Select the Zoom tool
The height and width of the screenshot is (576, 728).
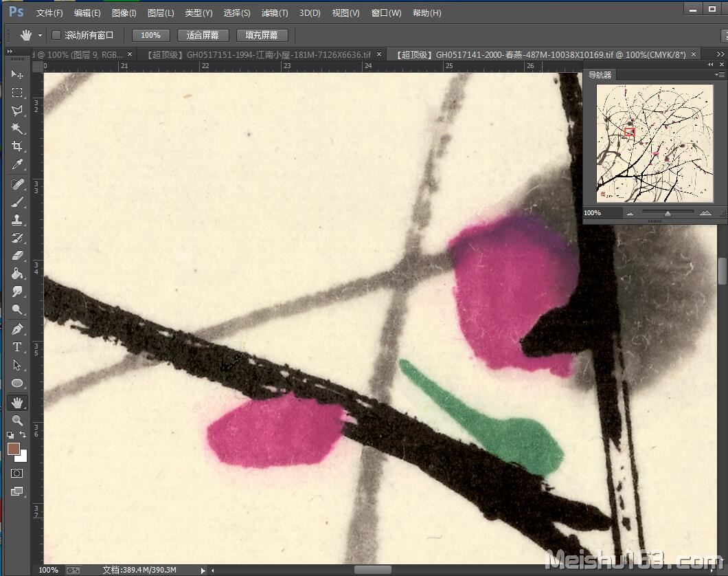pyautogui.click(x=17, y=421)
